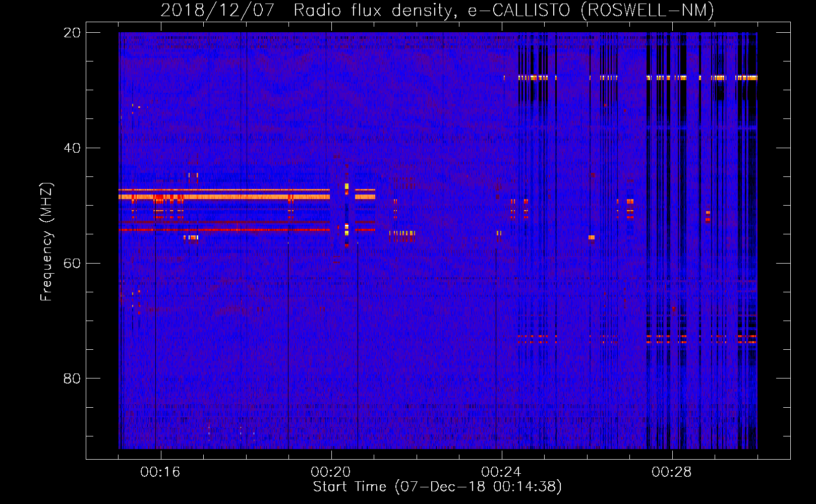
Task: Click the plot title "Radio flux density, e-CALLISTO (ROSWELL-NM)"
Action: click(x=504, y=10)
